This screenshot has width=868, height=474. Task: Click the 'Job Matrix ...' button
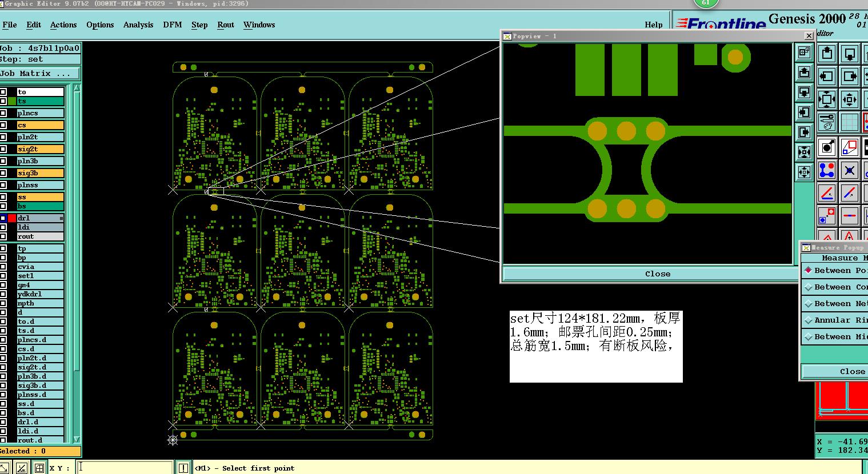(x=40, y=73)
